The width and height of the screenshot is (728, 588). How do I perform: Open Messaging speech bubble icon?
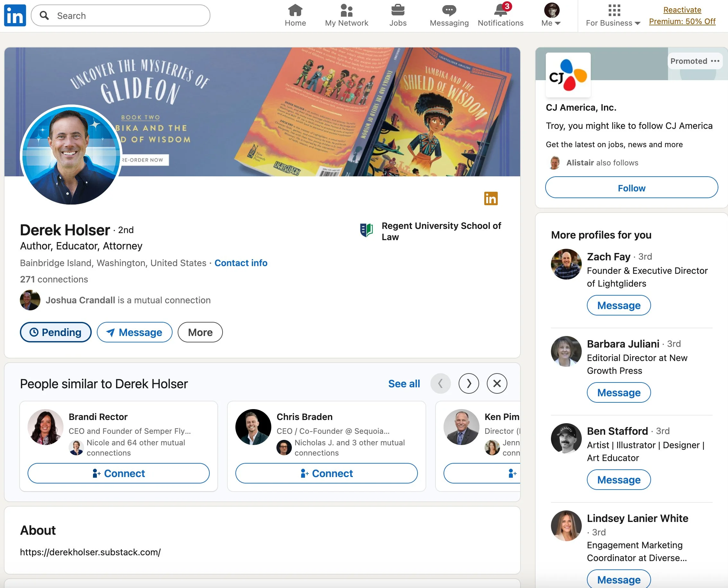click(x=449, y=10)
